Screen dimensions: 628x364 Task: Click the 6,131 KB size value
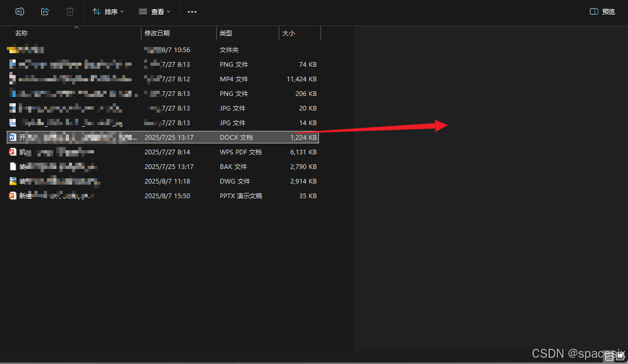(303, 152)
